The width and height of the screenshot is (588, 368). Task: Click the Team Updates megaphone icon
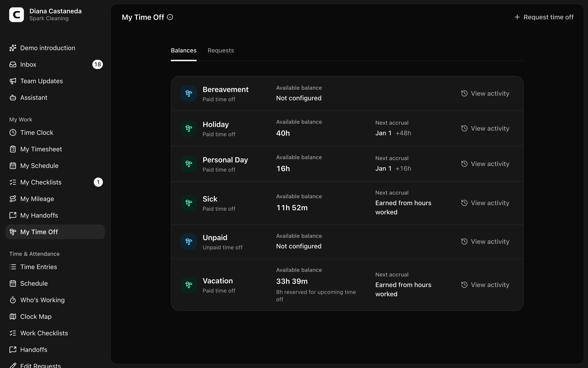(x=13, y=81)
